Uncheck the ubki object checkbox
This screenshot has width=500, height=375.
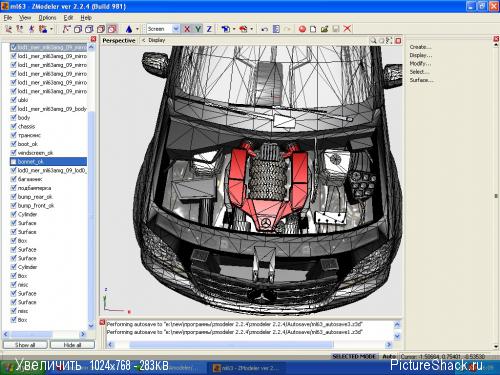14,100
